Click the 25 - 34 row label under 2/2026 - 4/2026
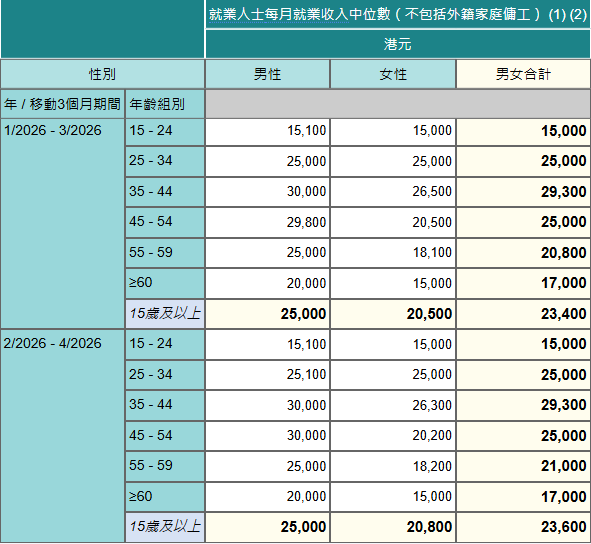 [165, 375]
